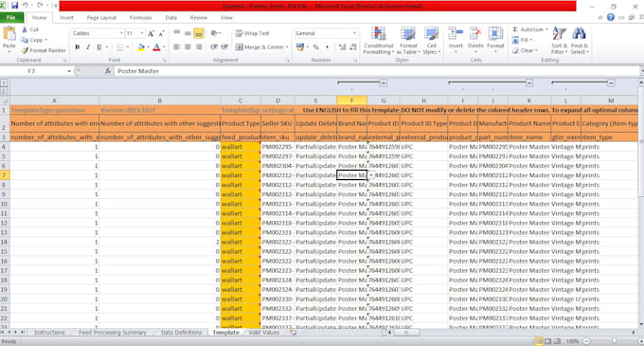Increase font size with Grow Font
The height and width of the screenshot is (346, 644).
[151, 34]
